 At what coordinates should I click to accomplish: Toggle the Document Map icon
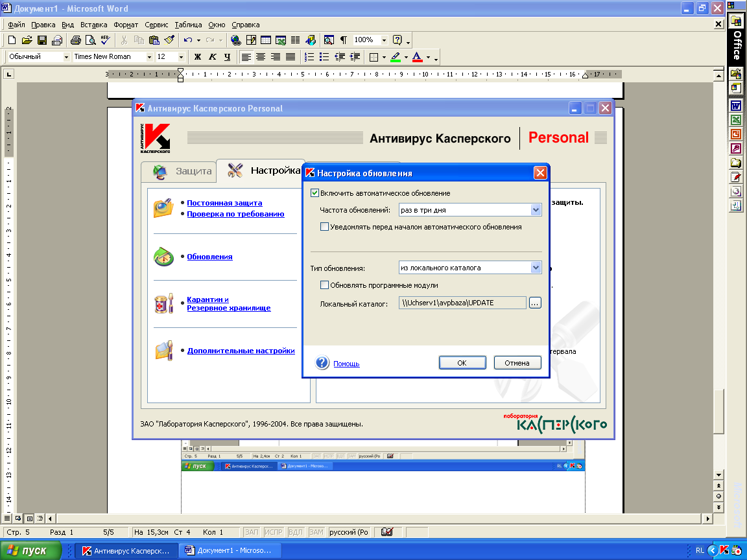pyautogui.click(x=329, y=40)
